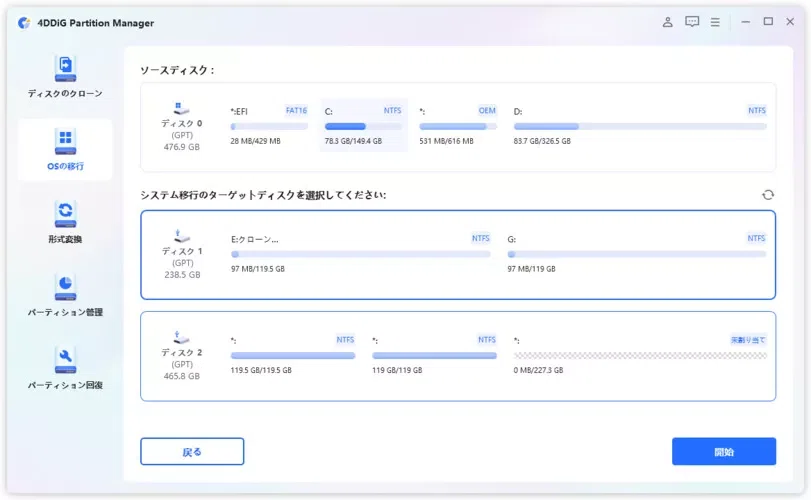Click the 4DDiG Partition Manager title

point(96,23)
